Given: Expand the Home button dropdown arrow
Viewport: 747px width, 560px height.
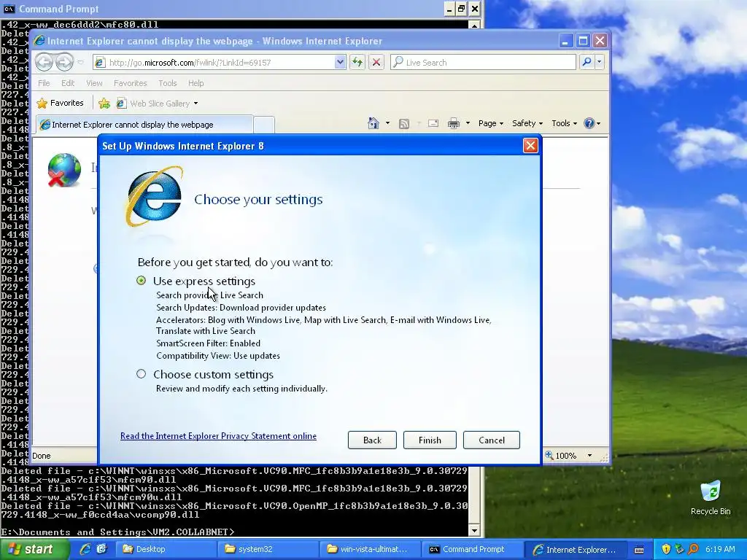Looking at the screenshot, I should (387, 123).
